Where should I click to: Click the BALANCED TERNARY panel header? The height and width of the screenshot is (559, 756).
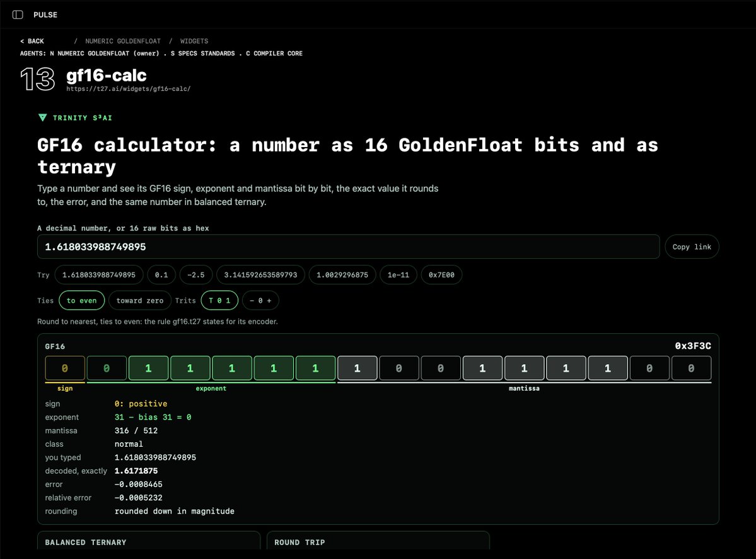[86, 542]
